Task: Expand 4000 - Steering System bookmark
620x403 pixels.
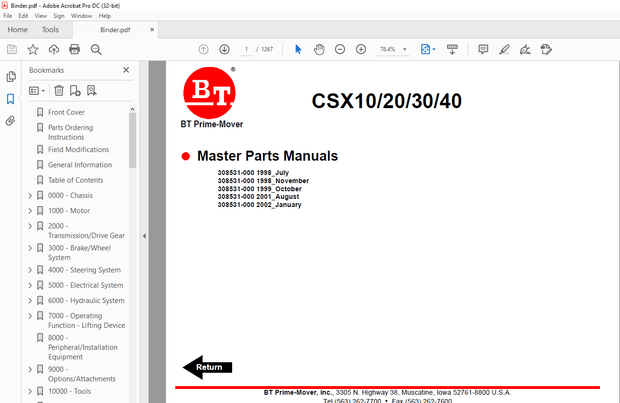Action: [x=30, y=270]
